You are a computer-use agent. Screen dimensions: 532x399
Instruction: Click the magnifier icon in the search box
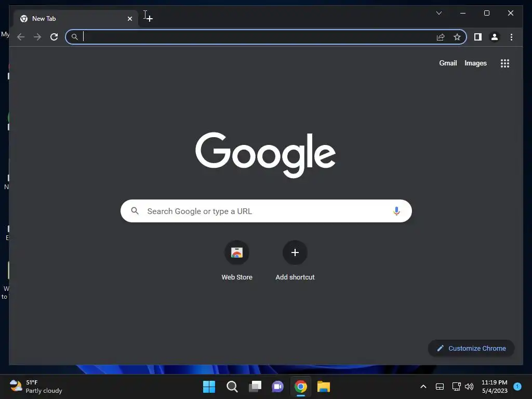pos(135,211)
